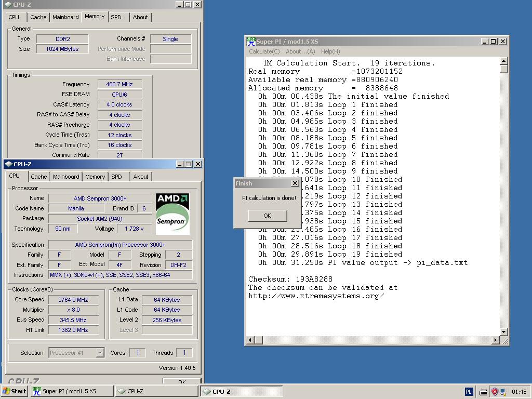Viewport: 532px width, 399px height.
Task: Click Revision value DH-F2
Action: coord(179,265)
